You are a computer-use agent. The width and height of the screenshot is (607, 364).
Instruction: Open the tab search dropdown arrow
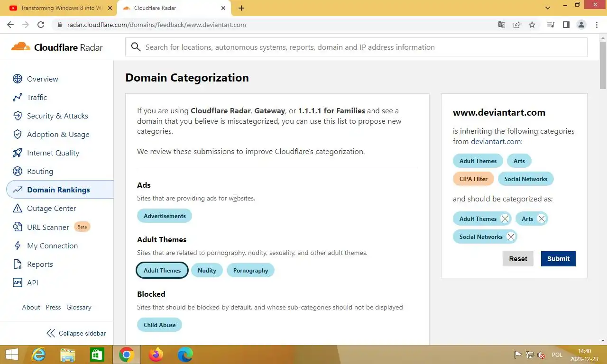point(548,8)
